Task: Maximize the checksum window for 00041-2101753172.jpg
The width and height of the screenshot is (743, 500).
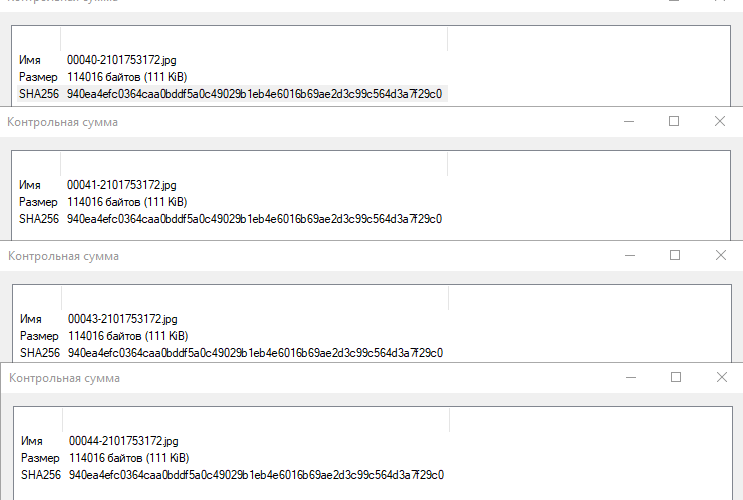Action: [x=674, y=121]
